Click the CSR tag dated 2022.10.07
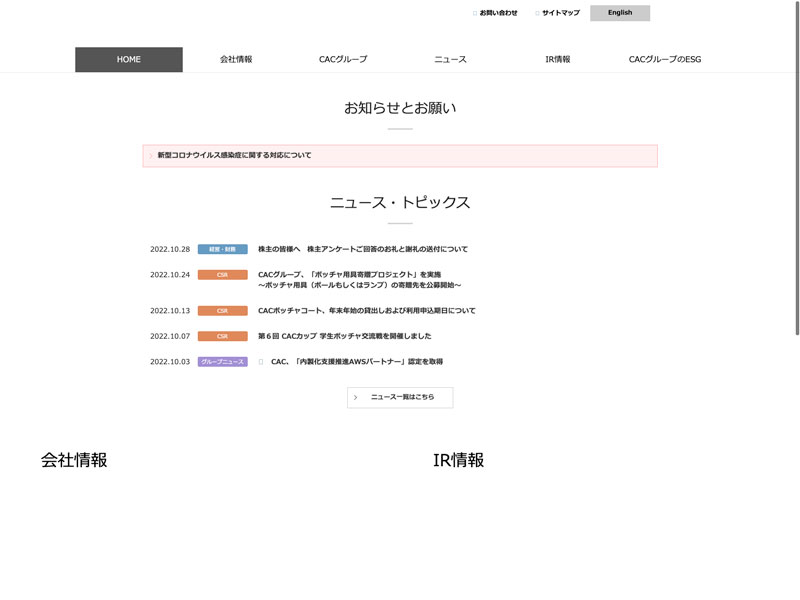This screenshot has width=800, height=600. coord(222,336)
